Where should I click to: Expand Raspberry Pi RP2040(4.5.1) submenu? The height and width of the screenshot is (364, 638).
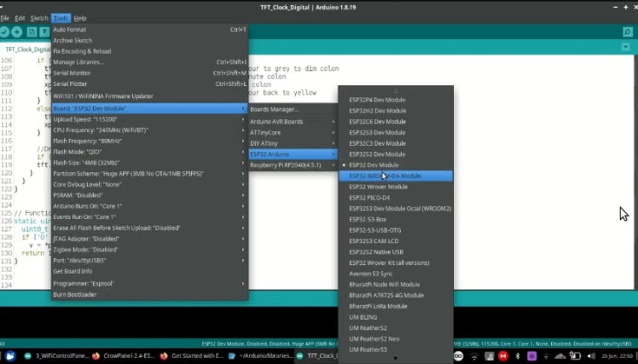[293, 165]
